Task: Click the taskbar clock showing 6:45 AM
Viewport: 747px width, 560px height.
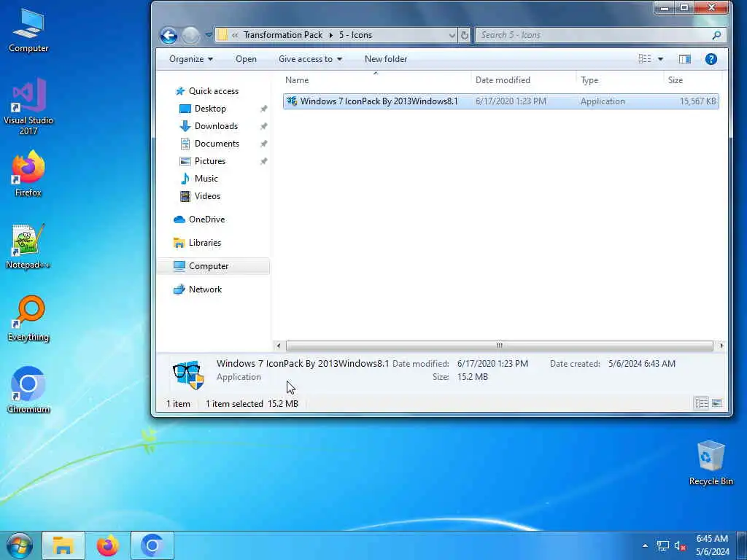Action: click(x=712, y=545)
